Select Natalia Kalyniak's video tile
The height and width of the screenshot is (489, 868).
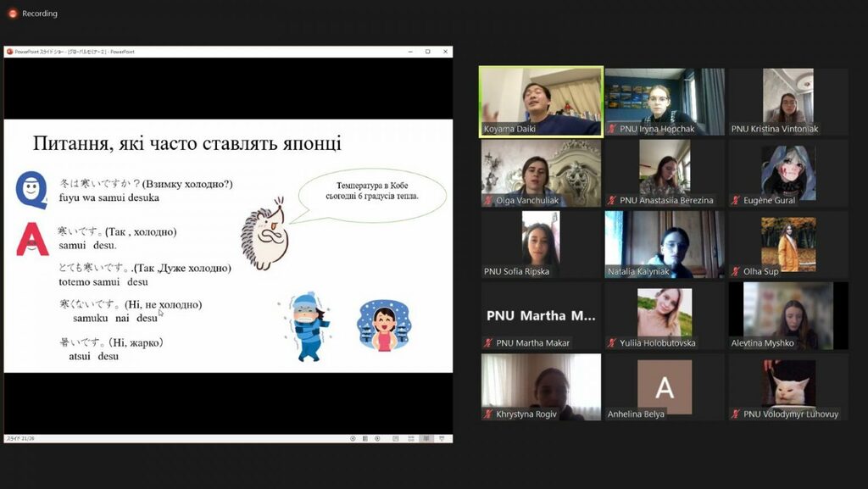coord(665,244)
